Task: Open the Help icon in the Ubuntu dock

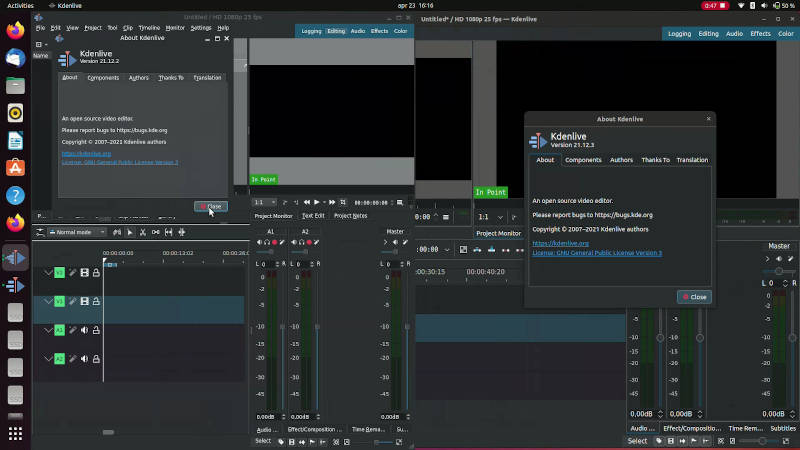Action: pyautogui.click(x=15, y=195)
